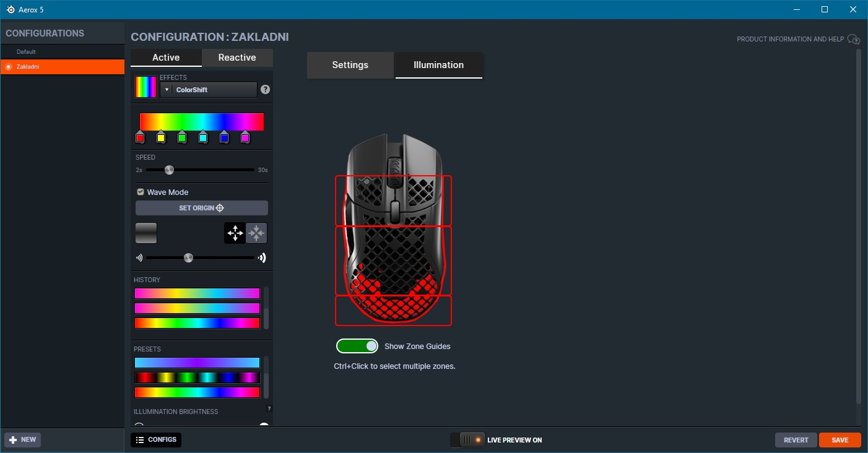Select the top mouse illumination zone
Screen dimensions: 868x453
pos(393,201)
